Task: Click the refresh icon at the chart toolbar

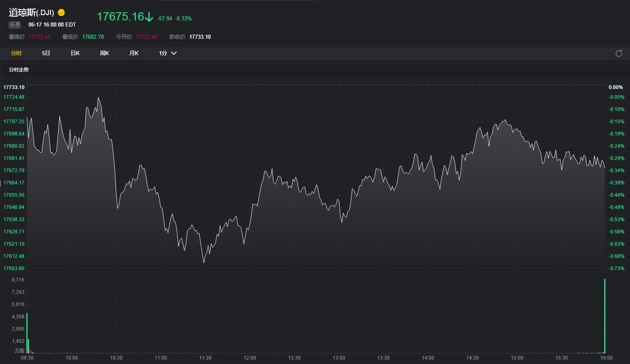Action: 619,53
